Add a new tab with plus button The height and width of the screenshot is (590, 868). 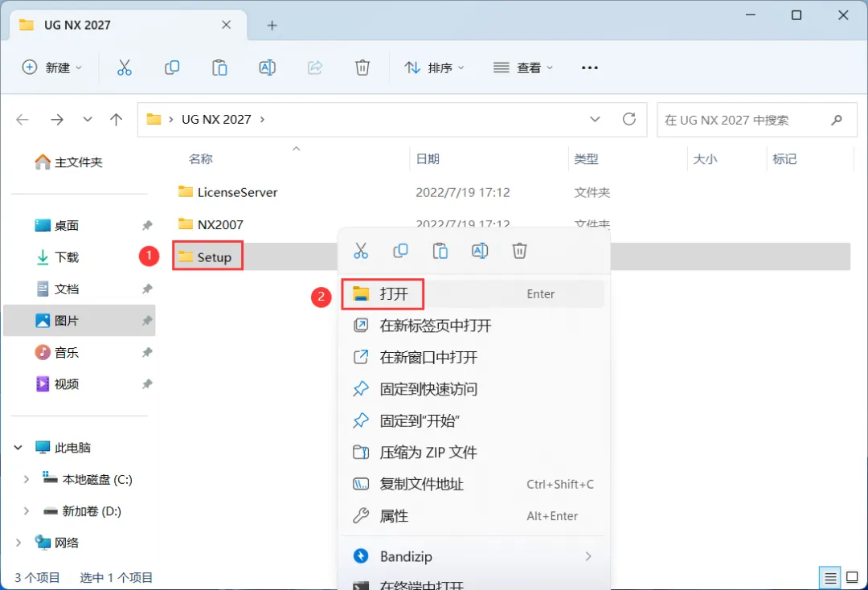(272, 25)
